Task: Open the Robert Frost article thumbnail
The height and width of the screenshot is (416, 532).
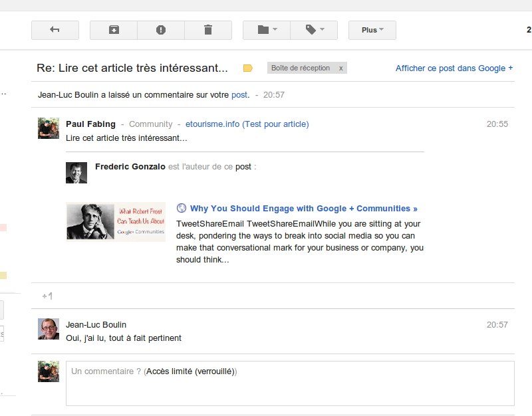Action: click(x=116, y=222)
